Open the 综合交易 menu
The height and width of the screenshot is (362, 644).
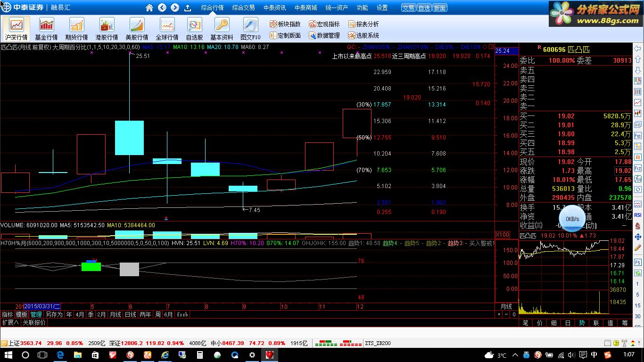coord(243,8)
